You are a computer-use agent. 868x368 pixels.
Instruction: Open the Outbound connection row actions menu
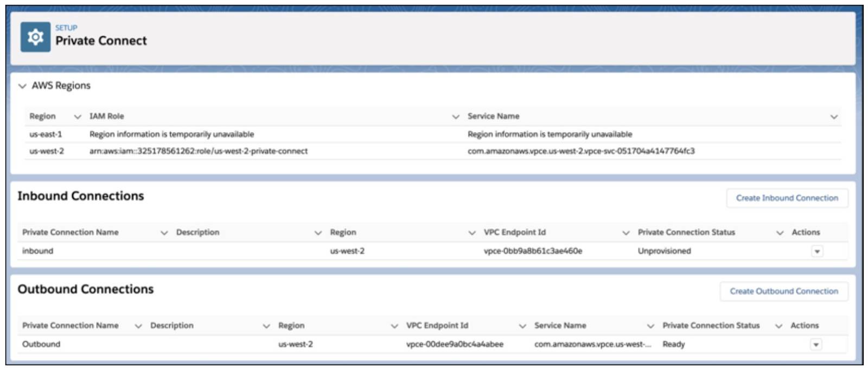pos(816,345)
